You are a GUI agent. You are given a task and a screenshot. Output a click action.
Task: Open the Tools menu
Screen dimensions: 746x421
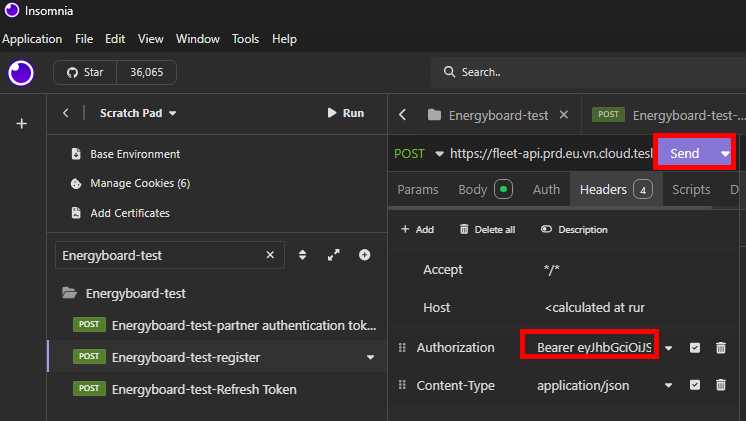pos(245,39)
